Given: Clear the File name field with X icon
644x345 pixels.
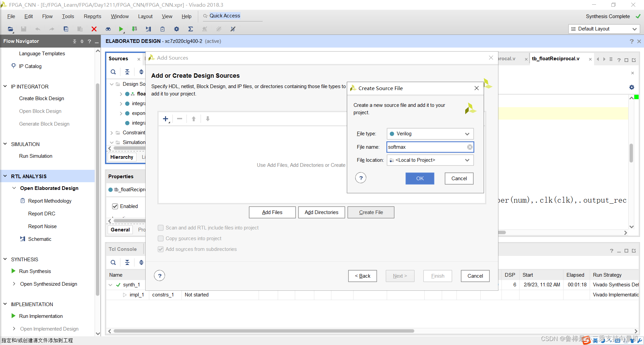Looking at the screenshot, I should pyautogui.click(x=470, y=147).
